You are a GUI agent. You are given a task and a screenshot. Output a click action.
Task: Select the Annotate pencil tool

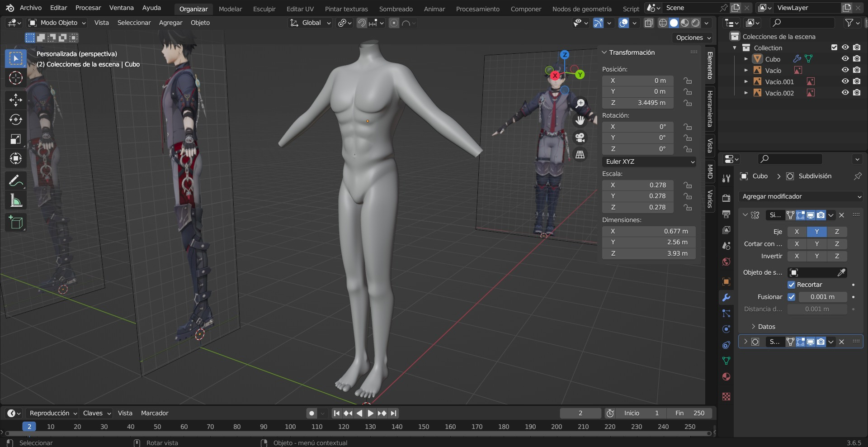coord(16,181)
